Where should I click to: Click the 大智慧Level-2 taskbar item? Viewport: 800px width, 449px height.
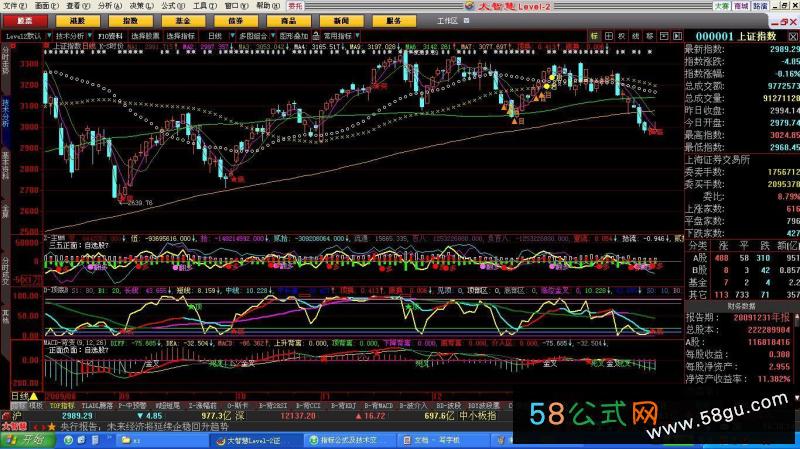coord(254,440)
